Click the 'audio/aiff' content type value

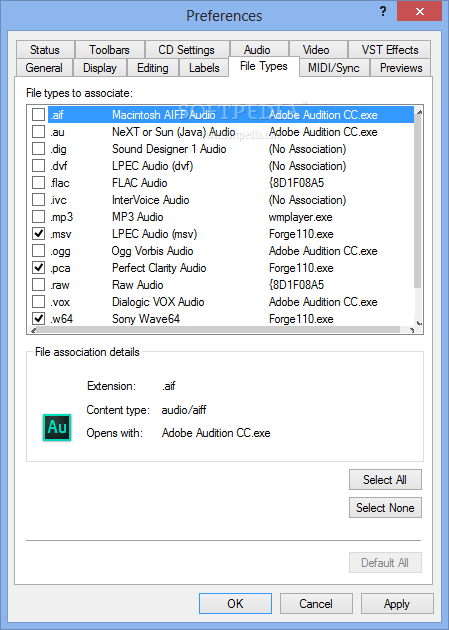tap(184, 410)
